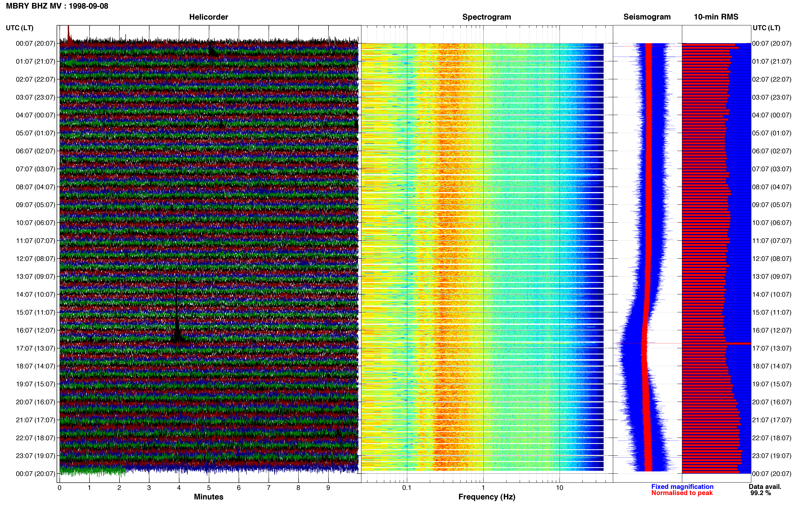The width and height of the screenshot is (812, 508).
Task: Select helicorder time label 01:07 (21:07)
Action: 35,61
